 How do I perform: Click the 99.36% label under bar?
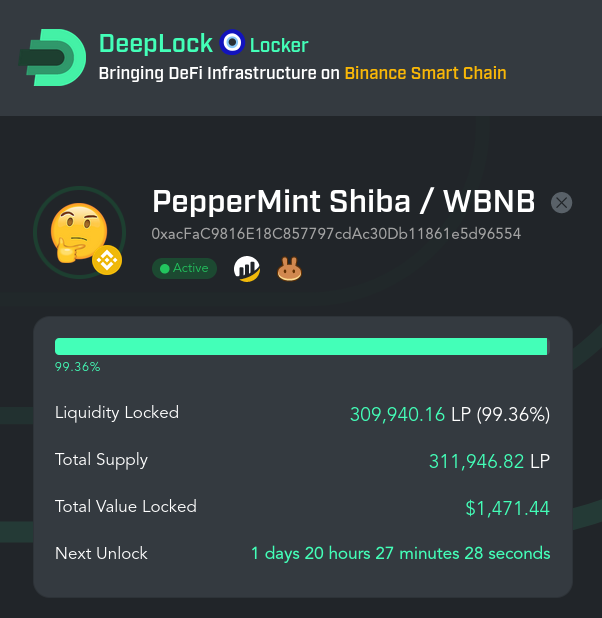77,367
